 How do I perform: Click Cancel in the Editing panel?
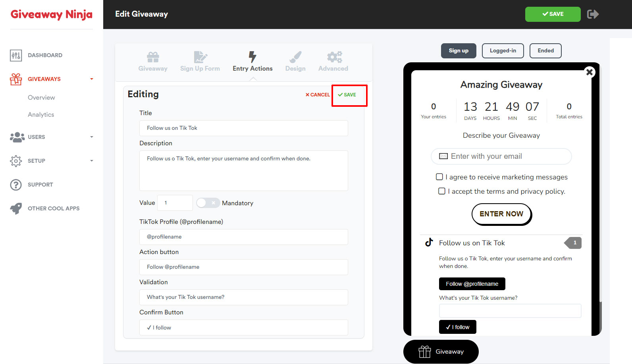(x=318, y=95)
